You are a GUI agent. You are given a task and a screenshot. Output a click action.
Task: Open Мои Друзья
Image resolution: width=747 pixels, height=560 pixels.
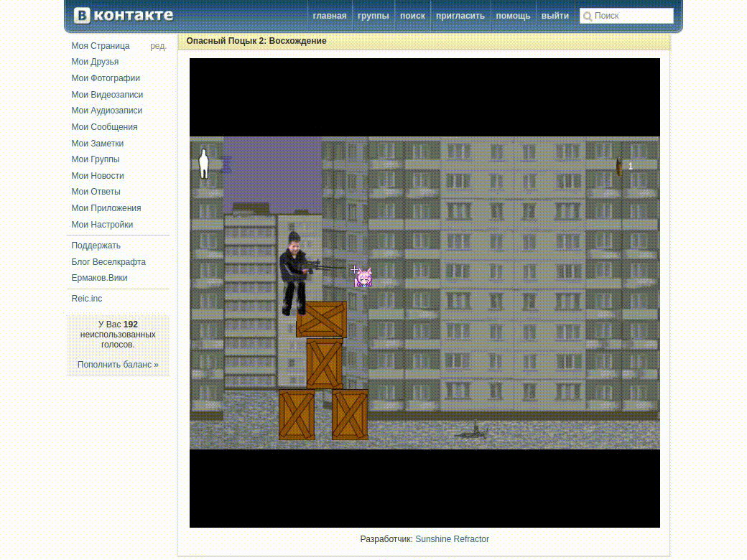(x=95, y=62)
